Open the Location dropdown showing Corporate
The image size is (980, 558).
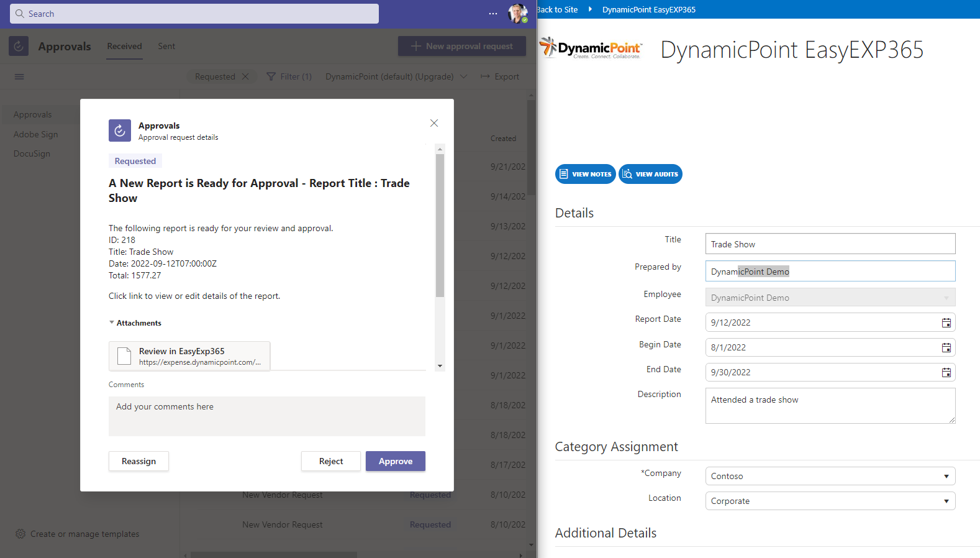click(830, 501)
